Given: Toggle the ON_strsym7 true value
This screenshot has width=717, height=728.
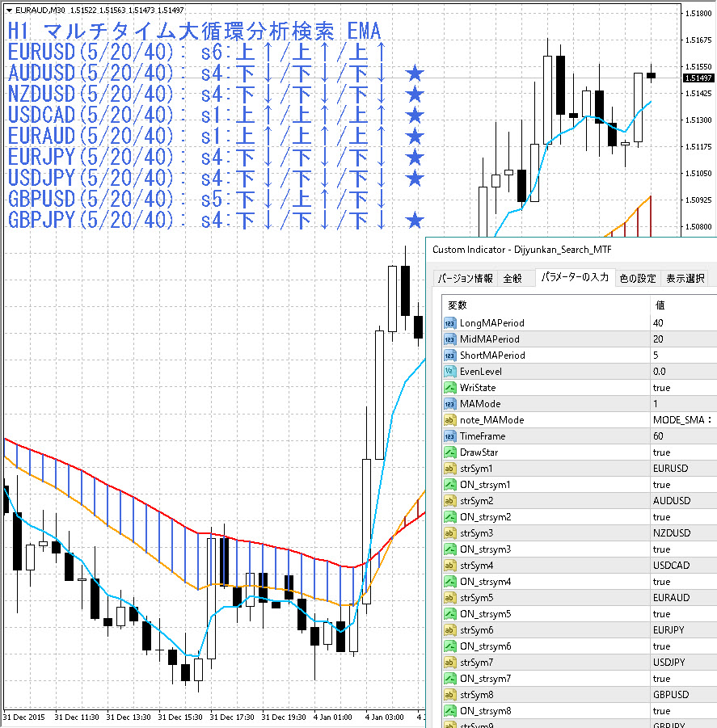Looking at the screenshot, I should [x=661, y=679].
